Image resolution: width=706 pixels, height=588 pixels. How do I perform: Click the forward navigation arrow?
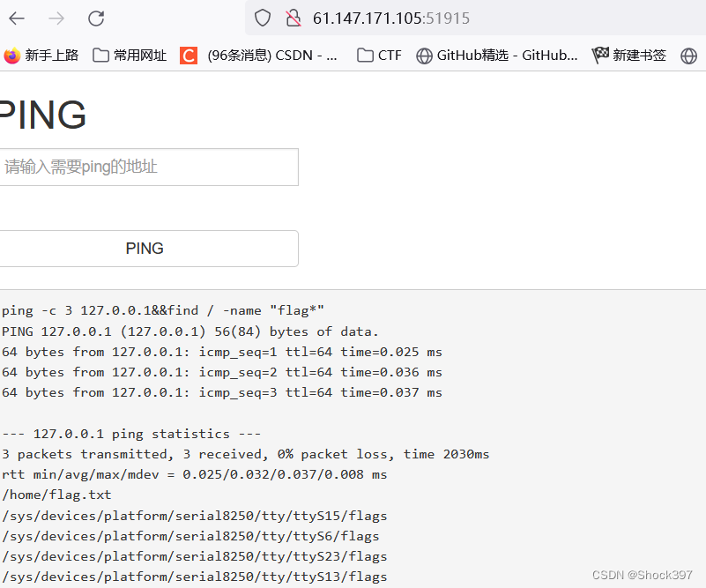click(x=56, y=19)
